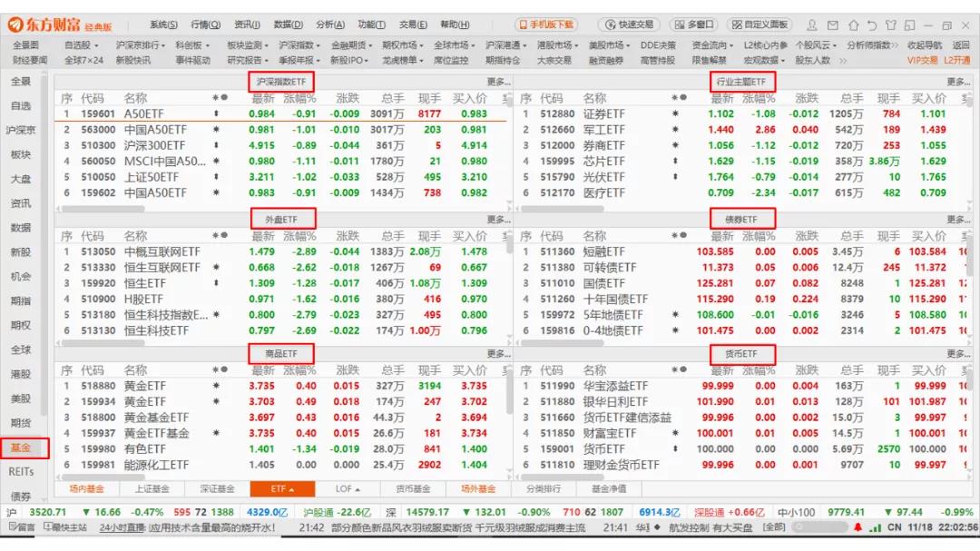Click the star marker in 5年地债ETF row

pyautogui.click(x=676, y=315)
